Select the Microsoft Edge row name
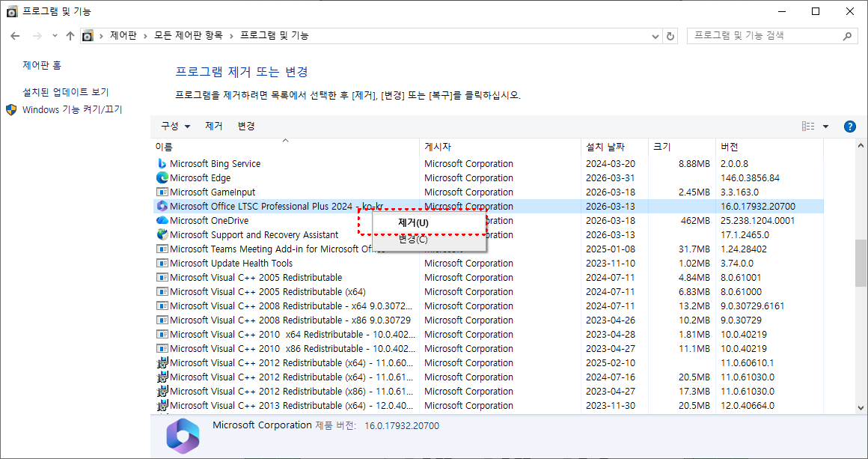868x459 pixels. tap(200, 177)
